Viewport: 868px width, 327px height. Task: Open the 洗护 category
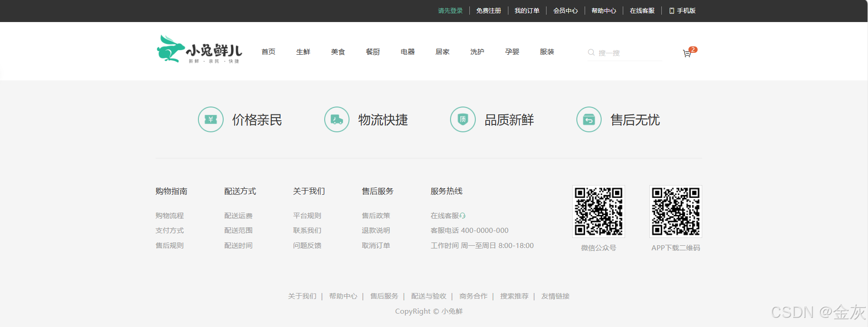pos(477,51)
